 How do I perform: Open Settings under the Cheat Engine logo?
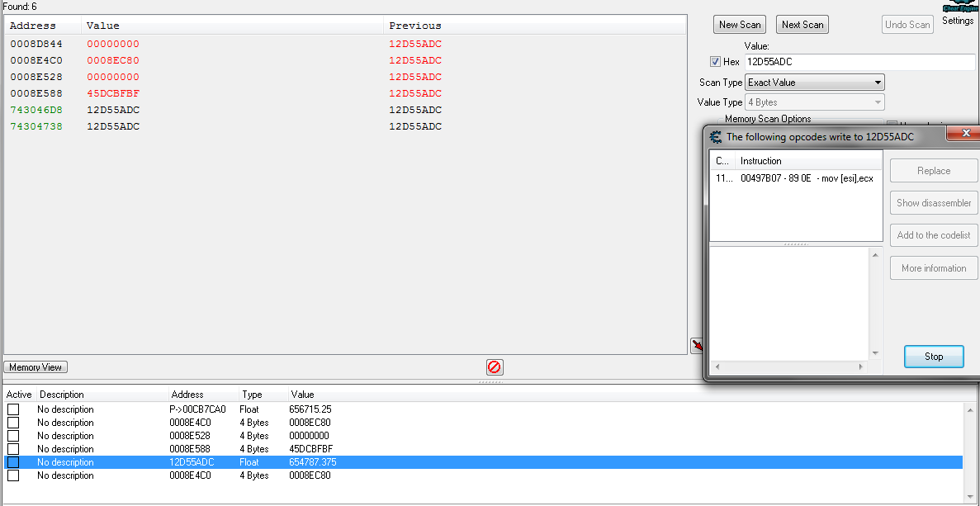[x=958, y=21]
